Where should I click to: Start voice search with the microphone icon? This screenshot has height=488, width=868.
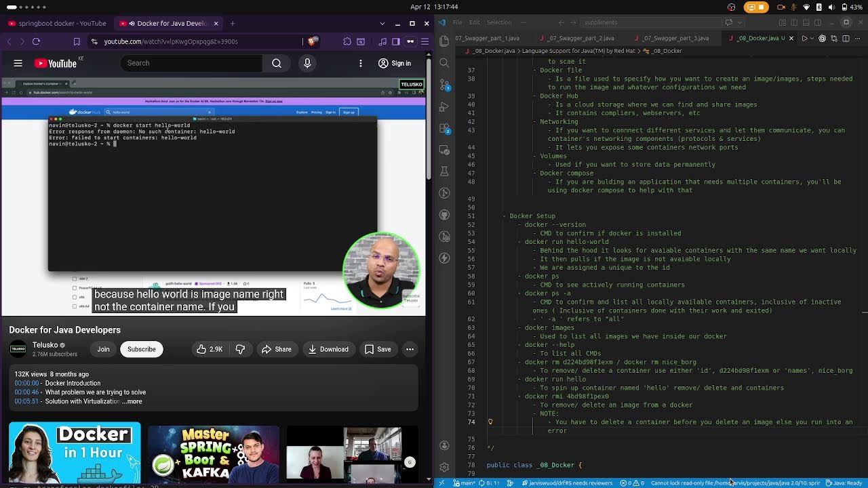coord(307,63)
